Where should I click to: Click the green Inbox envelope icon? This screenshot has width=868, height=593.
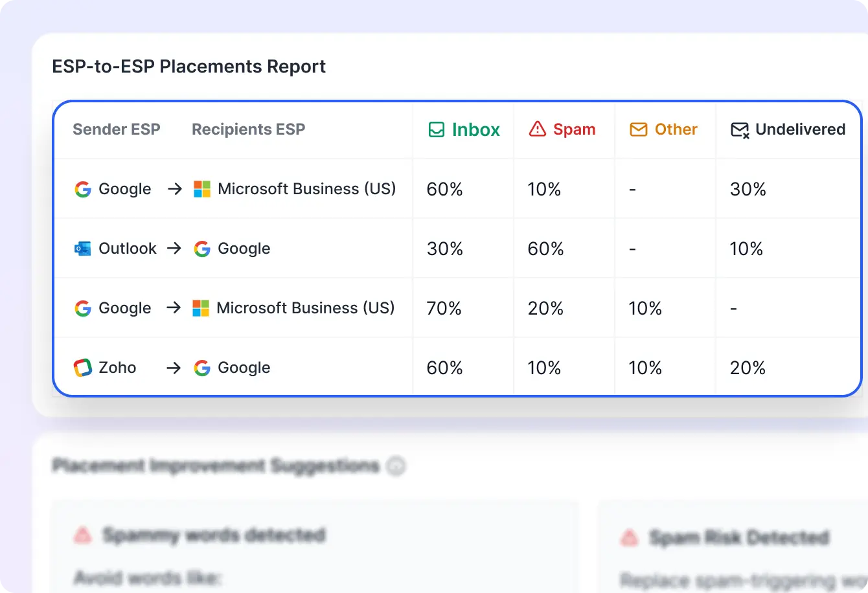click(435, 129)
